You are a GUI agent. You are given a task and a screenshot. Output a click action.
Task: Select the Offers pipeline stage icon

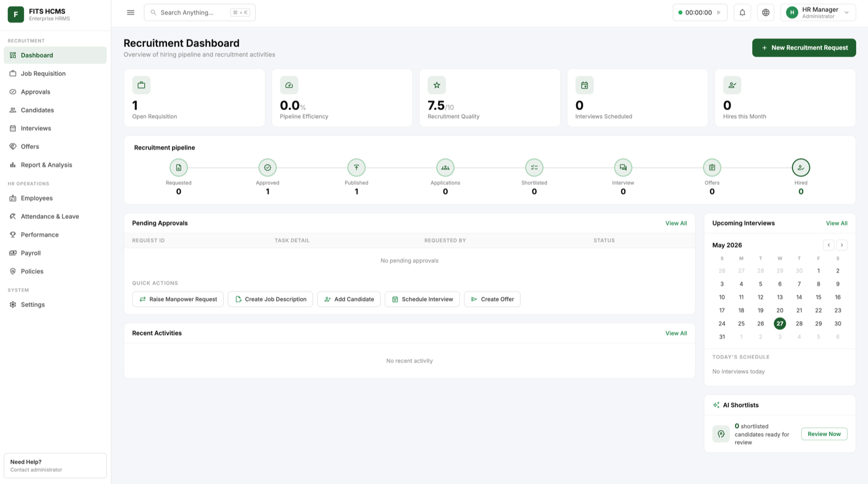point(712,168)
